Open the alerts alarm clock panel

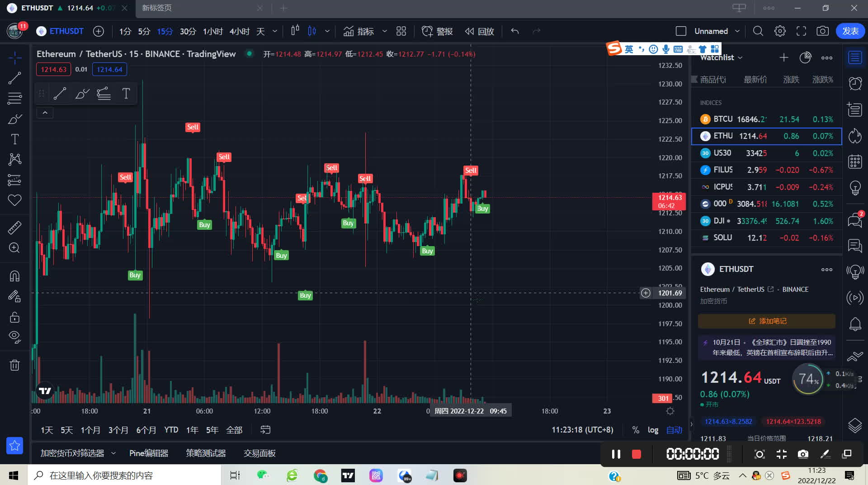(855, 84)
